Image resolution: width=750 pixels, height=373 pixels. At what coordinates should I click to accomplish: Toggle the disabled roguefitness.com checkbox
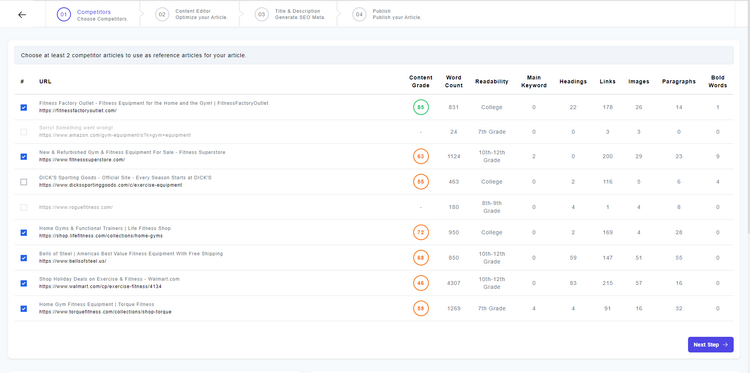click(x=23, y=207)
